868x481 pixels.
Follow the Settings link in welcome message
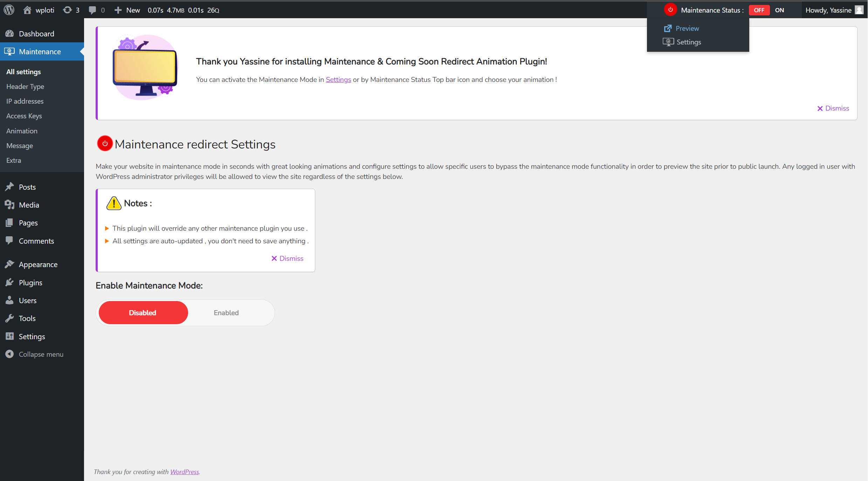pyautogui.click(x=338, y=79)
